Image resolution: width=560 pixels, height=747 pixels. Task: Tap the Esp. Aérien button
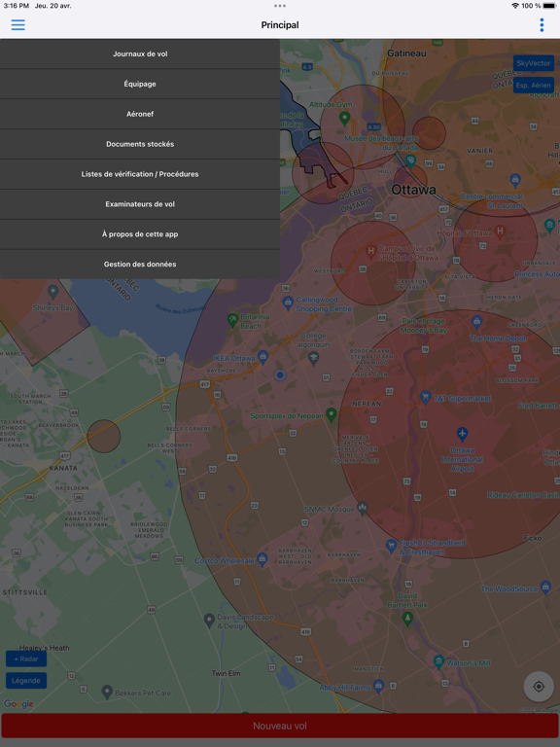tap(534, 86)
